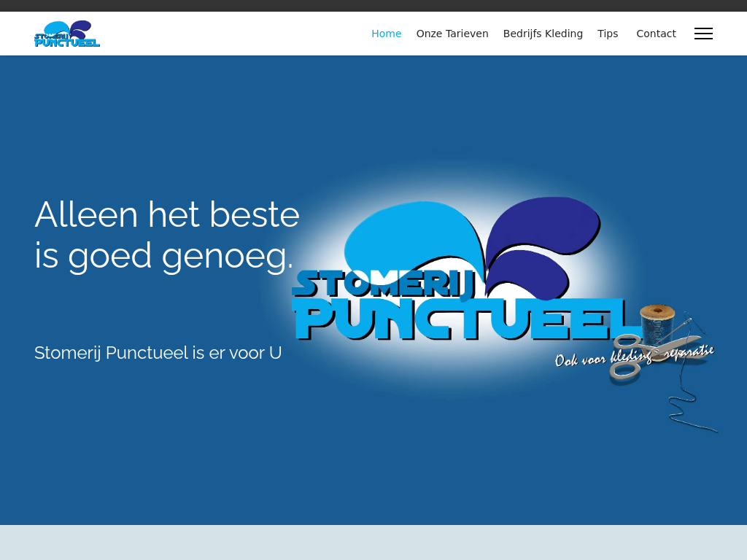Viewport: 747px width, 560px height.
Task: Go to the Home menu item
Action: [x=387, y=34]
